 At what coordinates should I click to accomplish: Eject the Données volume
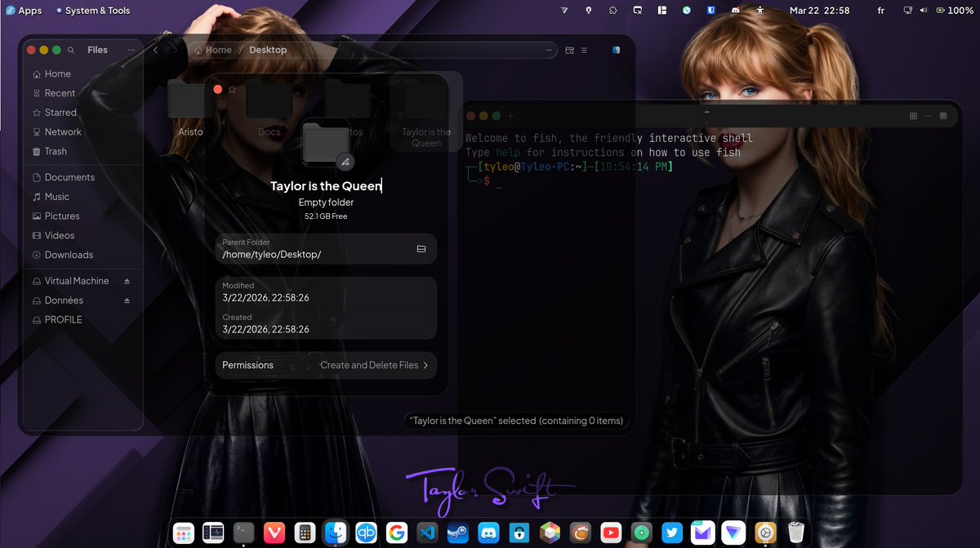[x=127, y=301]
